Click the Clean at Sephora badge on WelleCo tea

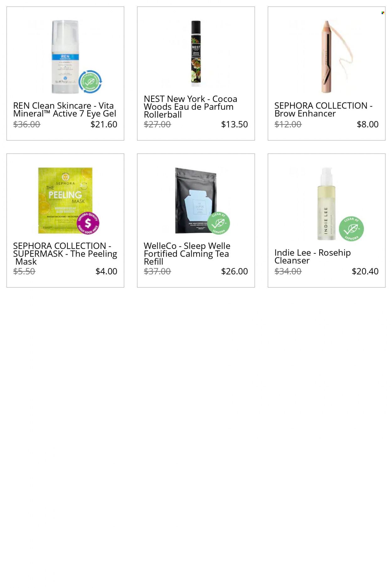(x=219, y=223)
